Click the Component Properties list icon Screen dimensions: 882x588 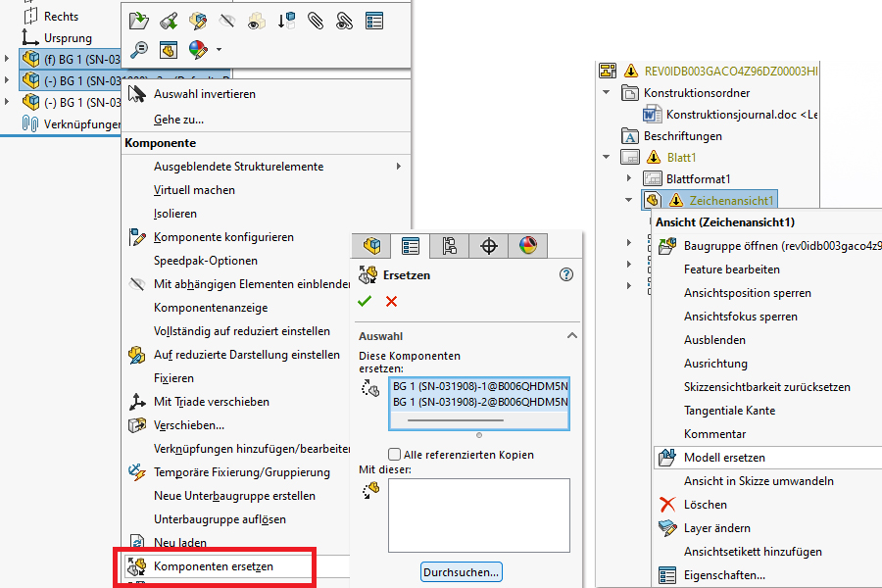374,20
